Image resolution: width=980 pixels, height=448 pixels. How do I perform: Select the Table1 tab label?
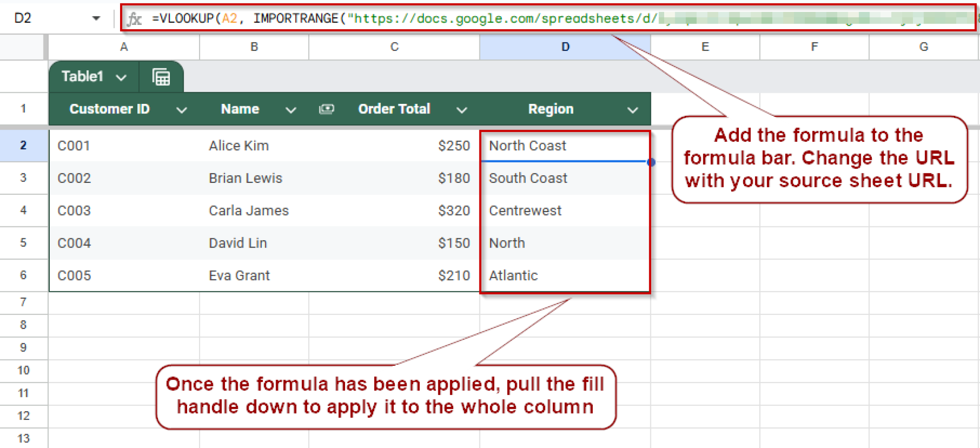click(82, 76)
